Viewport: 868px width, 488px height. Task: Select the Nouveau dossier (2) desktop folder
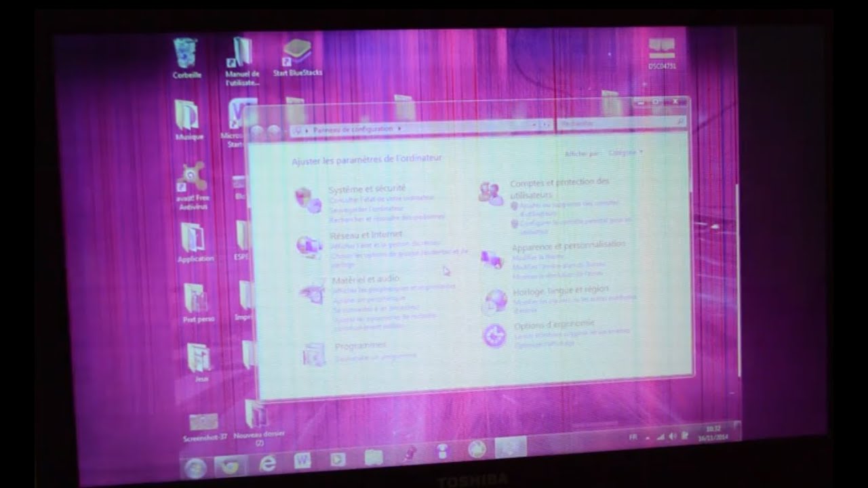coord(258,424)
